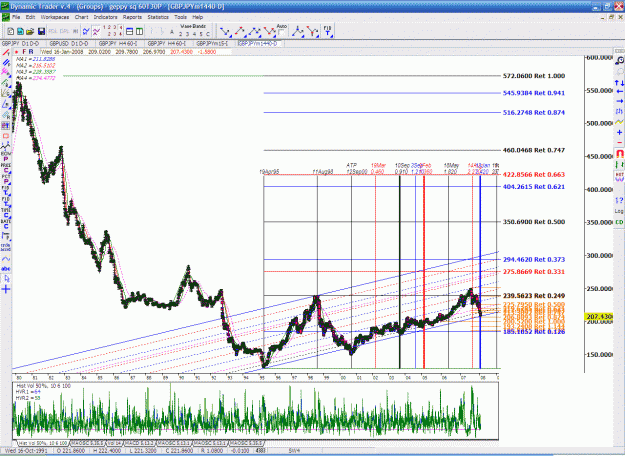This screenshot has height=456, width=625.
Task: Click the 350.6900 Ret 0.500 level label
Action: pos(534,222)
